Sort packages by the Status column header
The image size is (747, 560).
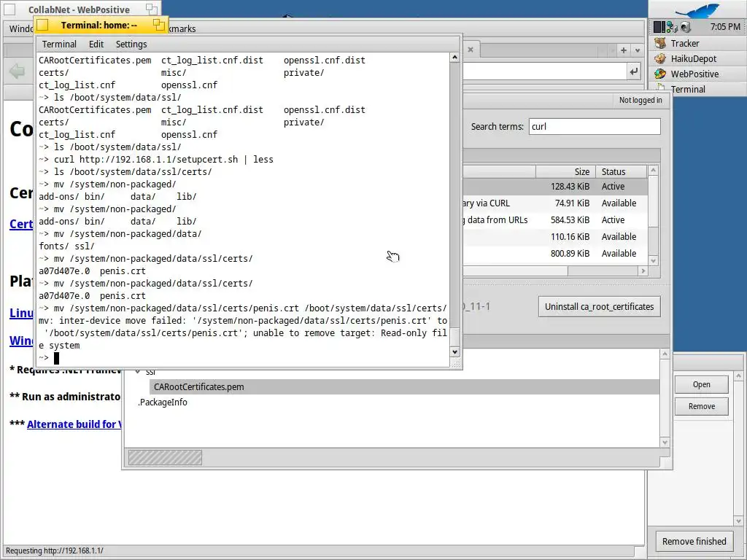[622, 172]
